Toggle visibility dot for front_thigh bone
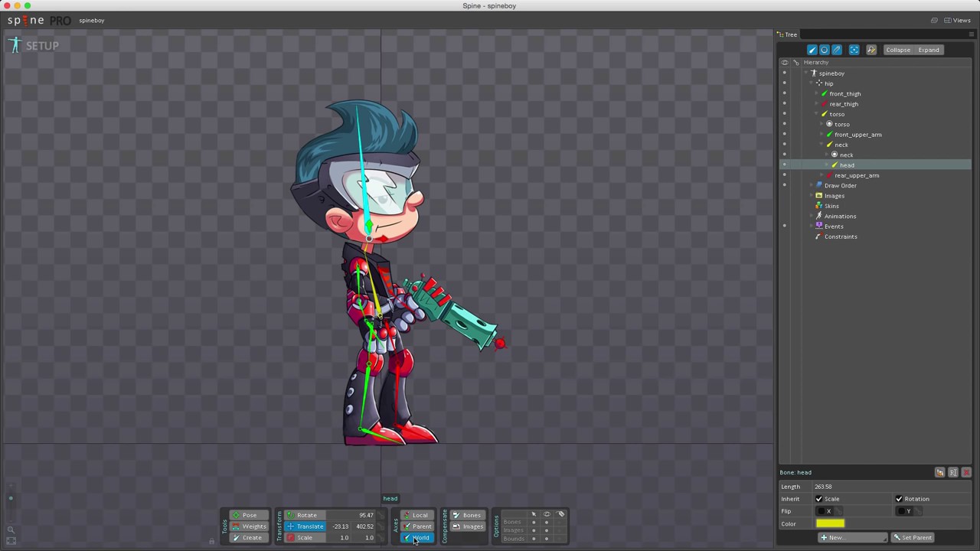980x551 pixels. coord(784,93)
